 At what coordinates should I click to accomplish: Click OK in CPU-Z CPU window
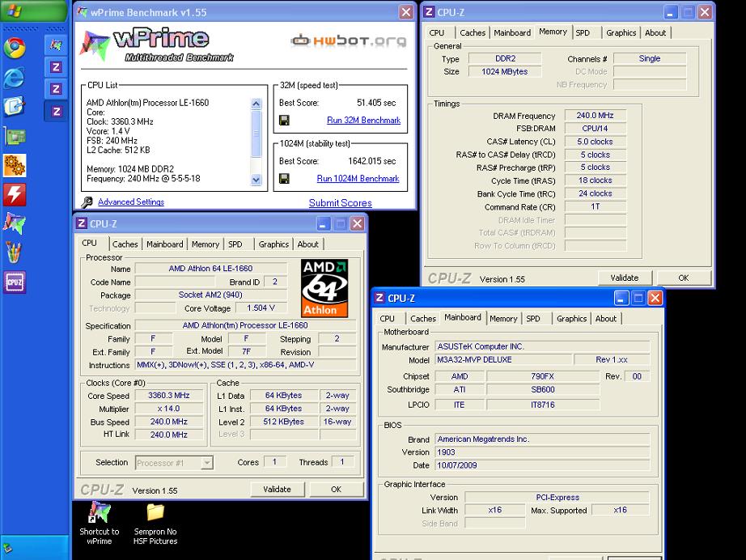(x=337, y=489)
